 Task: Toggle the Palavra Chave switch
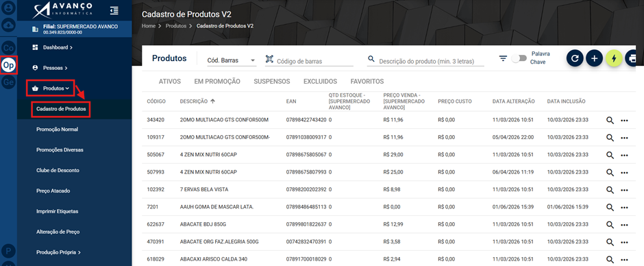click(519, 58)
